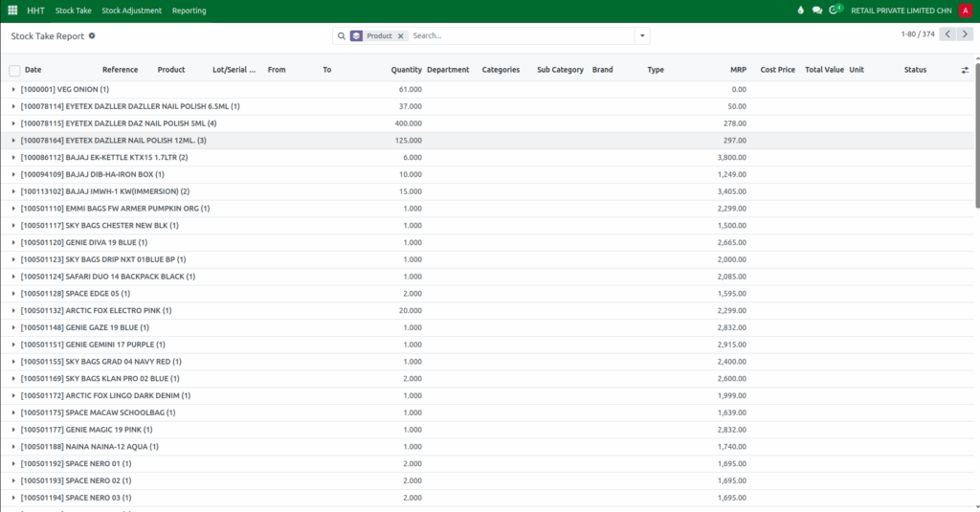Screen dimensions: 980x512
Task: Click SPACE EDGE 05 row
Action: pos(487,293)
